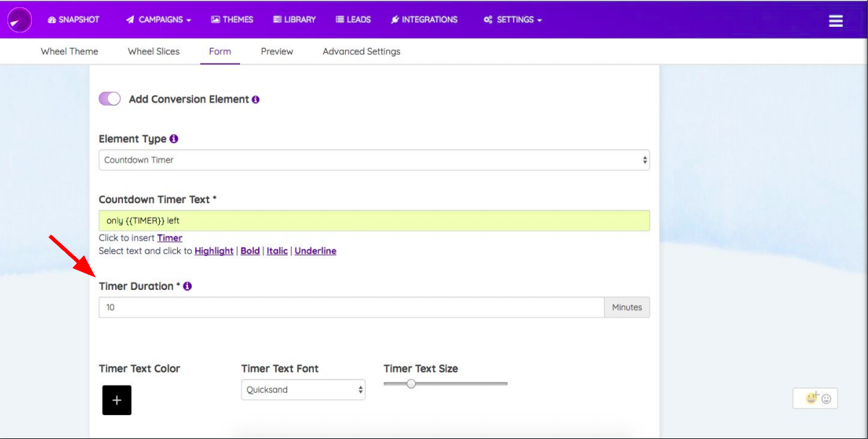Viewport: 868px width, 439px height.
Task: Click the Bold formatting link
Action: click(250, 251)
